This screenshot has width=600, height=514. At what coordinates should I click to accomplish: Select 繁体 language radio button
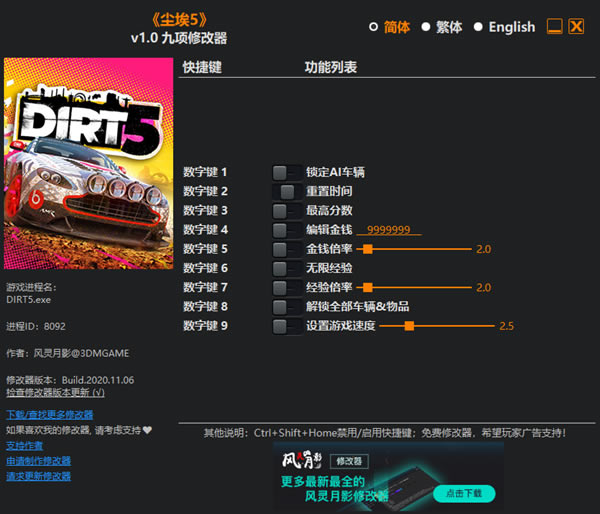(x=426, y=27)
